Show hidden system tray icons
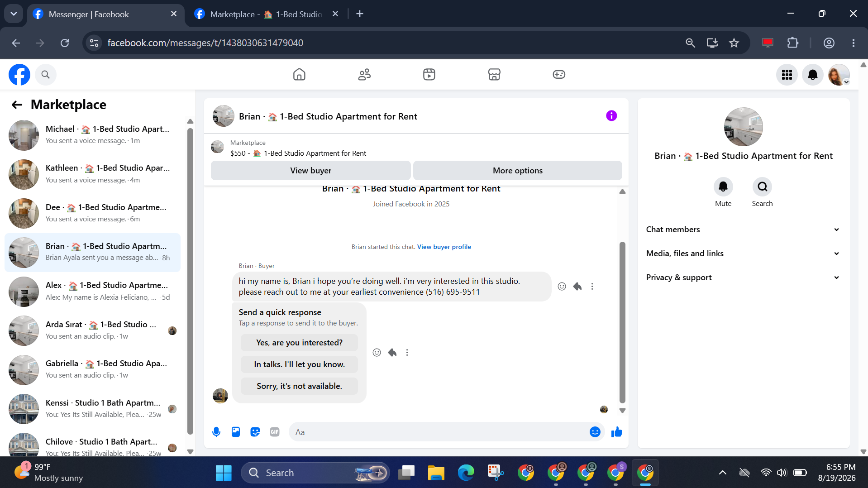The height and width of the screenshot is (488, 868). pyautogui.click(x=723, y=473)
